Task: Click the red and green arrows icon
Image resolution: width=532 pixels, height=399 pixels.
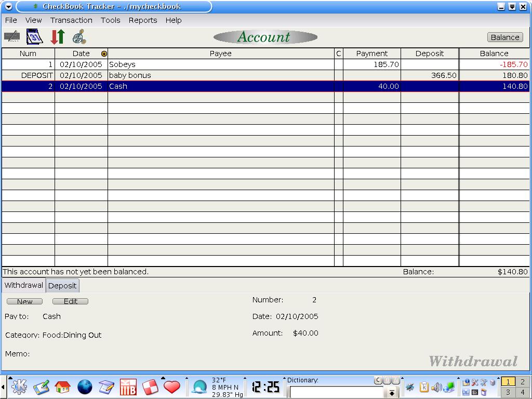Action: 57,37
